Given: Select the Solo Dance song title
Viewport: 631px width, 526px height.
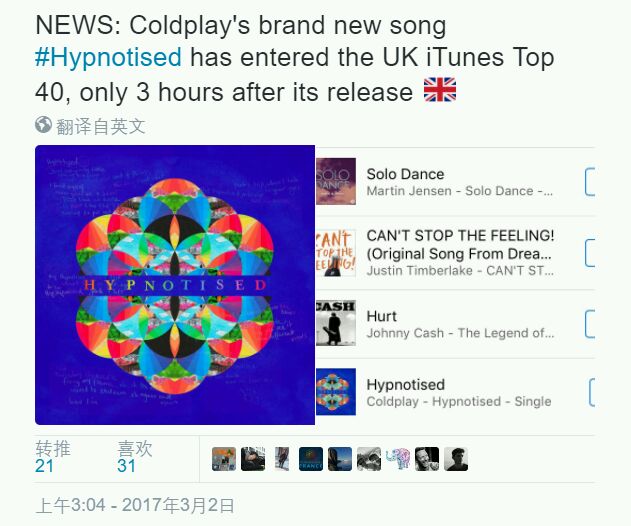Looking at the screenshot, I should 405,174.
